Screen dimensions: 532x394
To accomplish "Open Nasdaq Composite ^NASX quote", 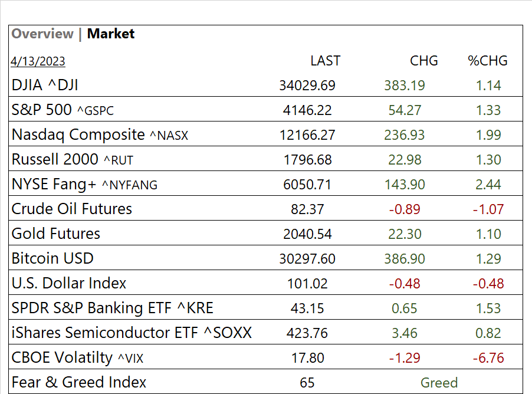I will pos(100,135).
